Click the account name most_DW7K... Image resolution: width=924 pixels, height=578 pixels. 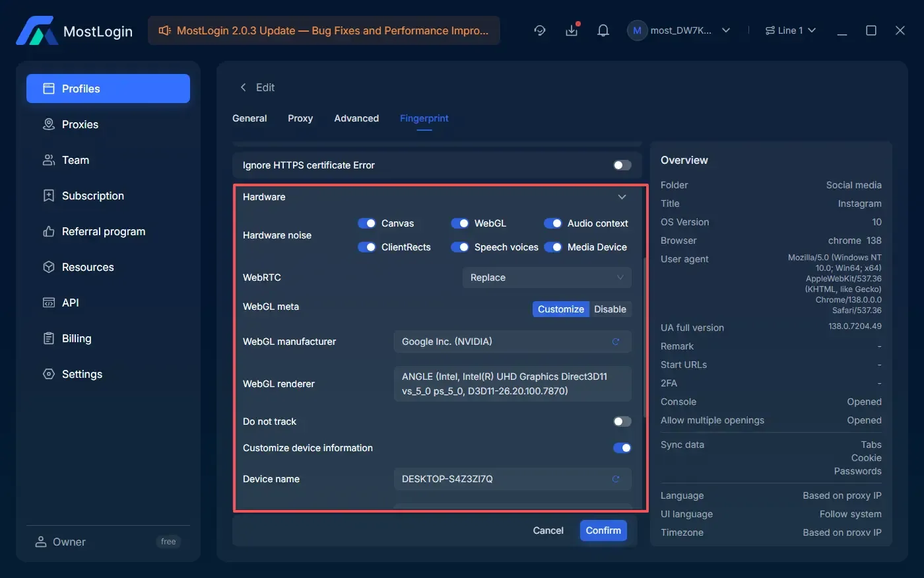pos(681,30)
